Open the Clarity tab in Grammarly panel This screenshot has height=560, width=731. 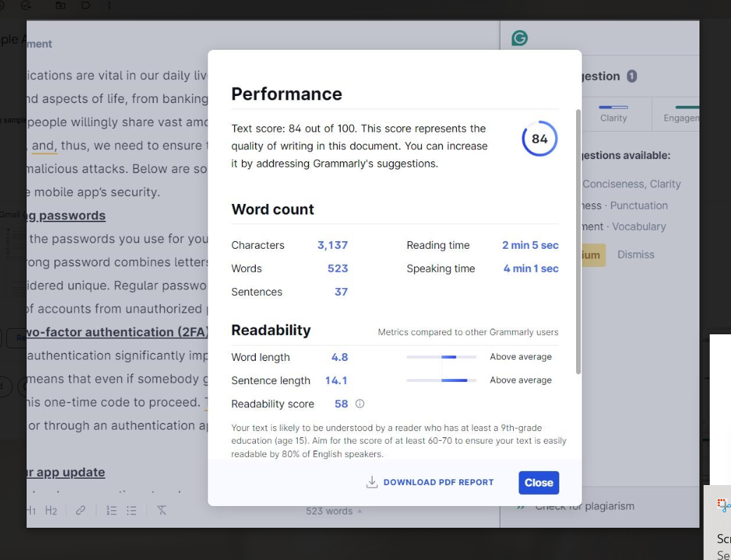(x=613, y=114)
